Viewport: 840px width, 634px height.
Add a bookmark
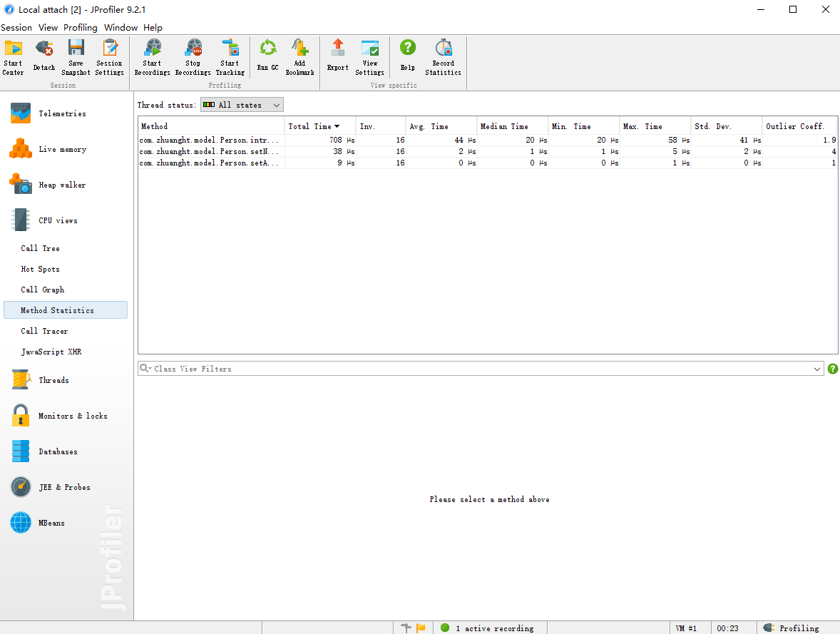pos(299,57)
